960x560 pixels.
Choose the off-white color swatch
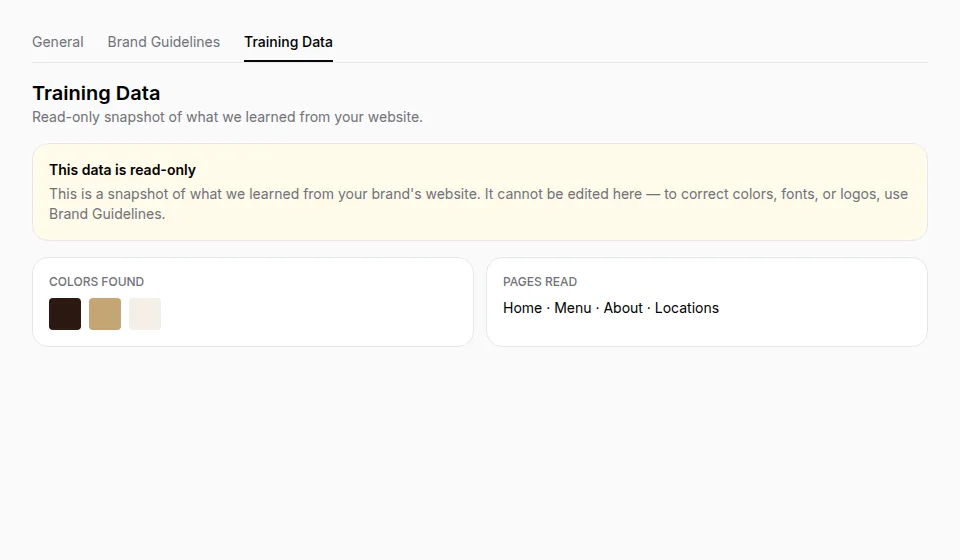(145, 314)
